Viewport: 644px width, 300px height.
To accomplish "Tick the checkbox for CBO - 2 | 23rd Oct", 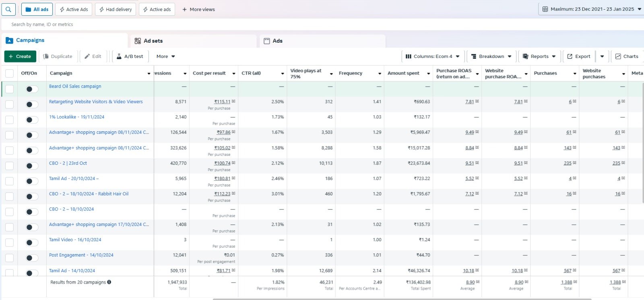I will click(x=9, y=166).
